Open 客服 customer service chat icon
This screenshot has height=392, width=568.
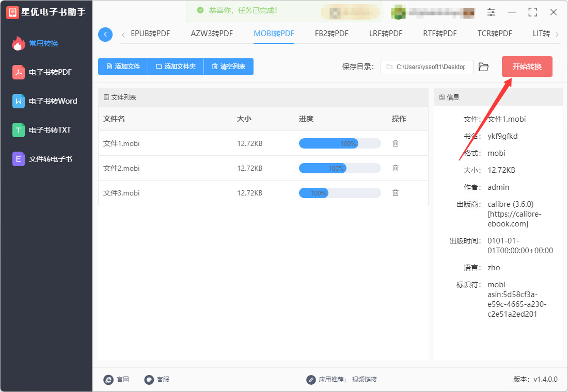[149, 379]
